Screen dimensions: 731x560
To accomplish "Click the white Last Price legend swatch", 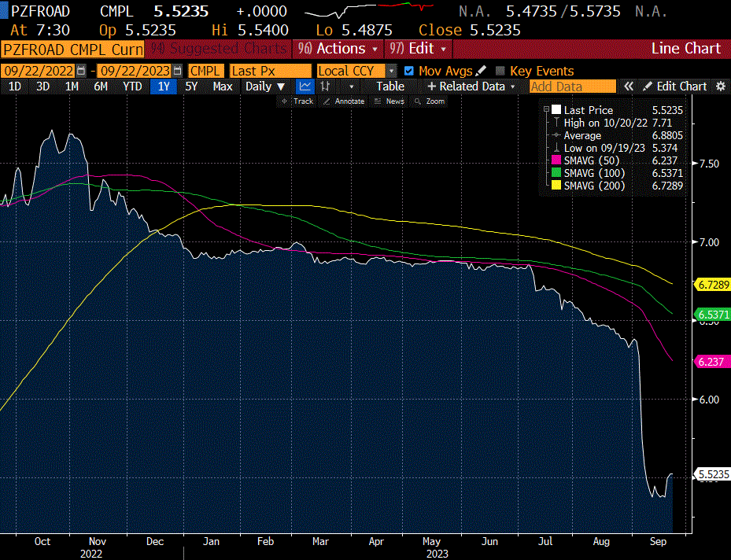I will coord(556,110).
